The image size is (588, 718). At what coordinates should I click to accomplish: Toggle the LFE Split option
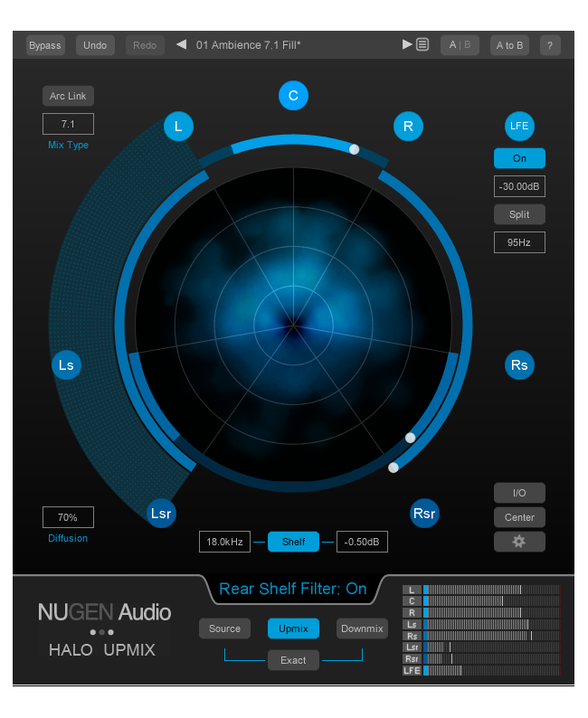coord(519,214)
